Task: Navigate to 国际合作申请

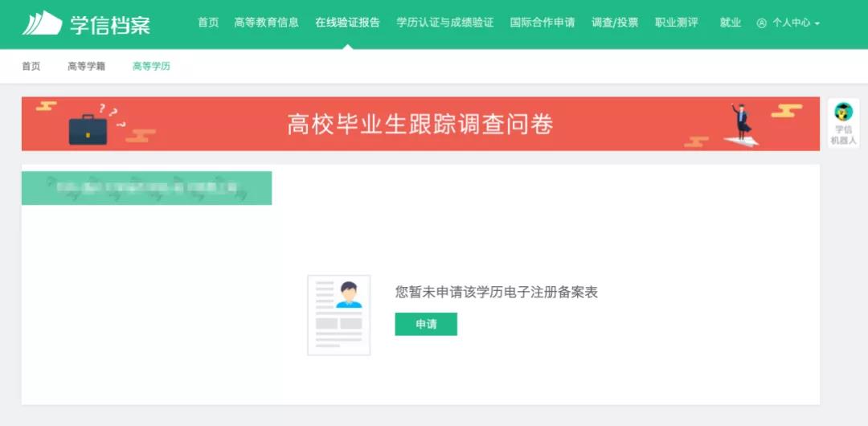Action: pos(542,23)
